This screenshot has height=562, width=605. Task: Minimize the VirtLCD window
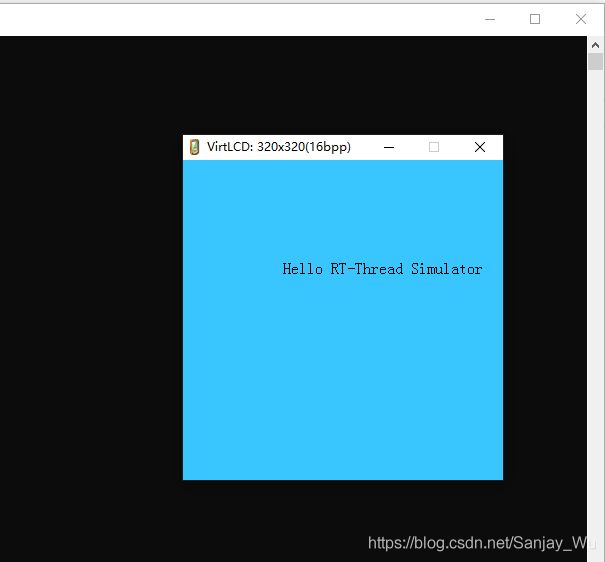[389, 147]
